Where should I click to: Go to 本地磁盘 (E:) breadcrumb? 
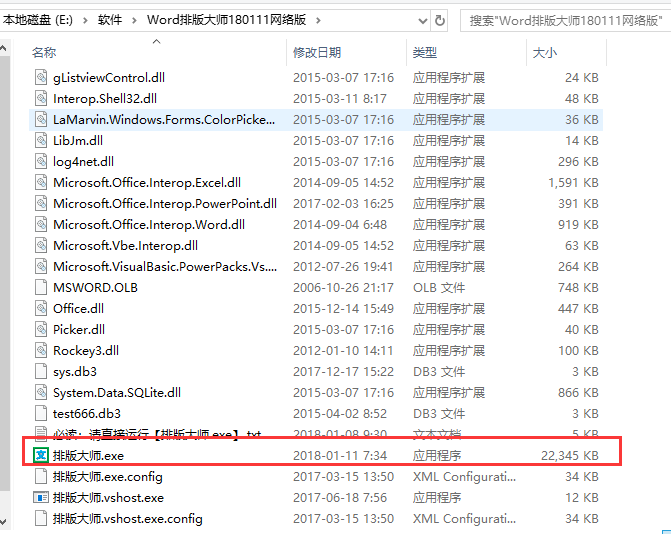[37, 20]
